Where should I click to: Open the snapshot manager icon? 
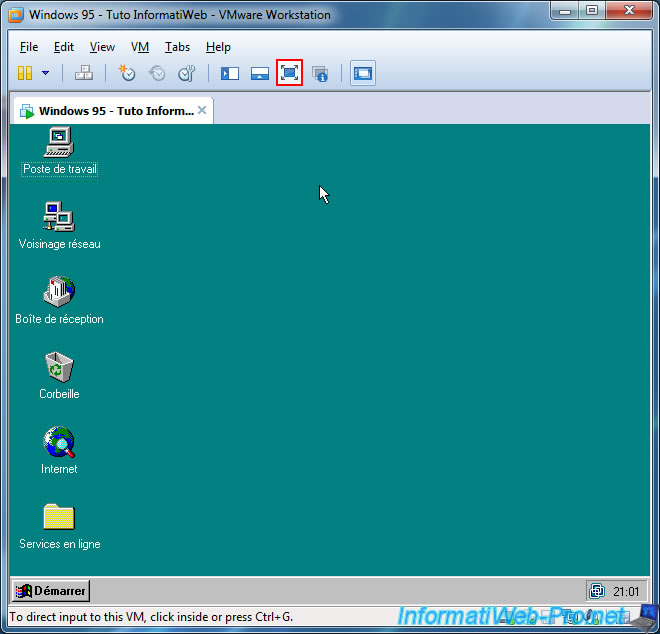[186, 73]
